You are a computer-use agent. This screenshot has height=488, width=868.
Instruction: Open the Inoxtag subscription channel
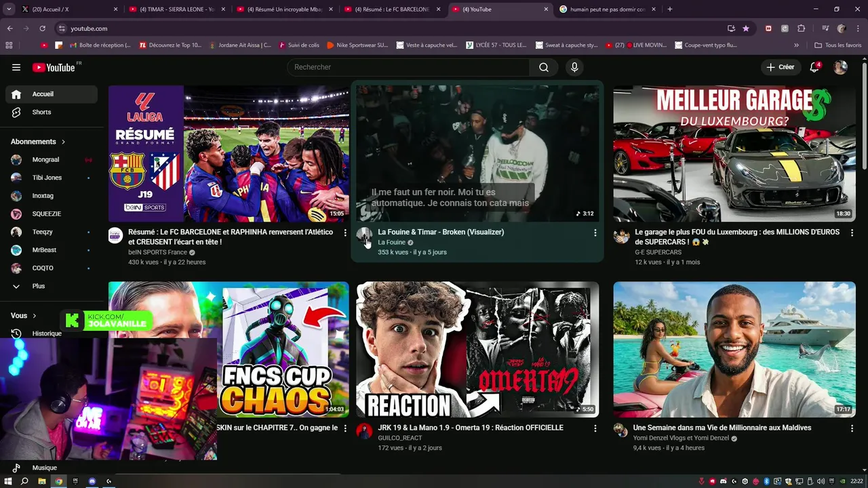pos(52,196)
